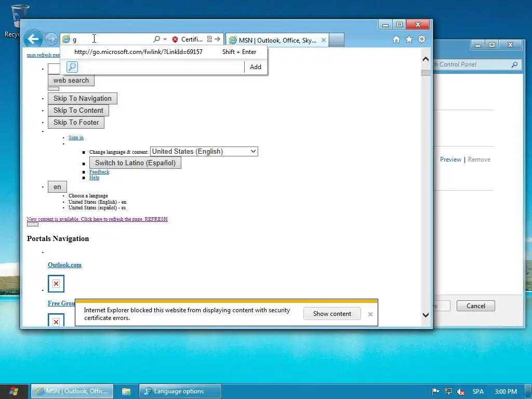
Task: Click the web search button
Action: [71, 81]
